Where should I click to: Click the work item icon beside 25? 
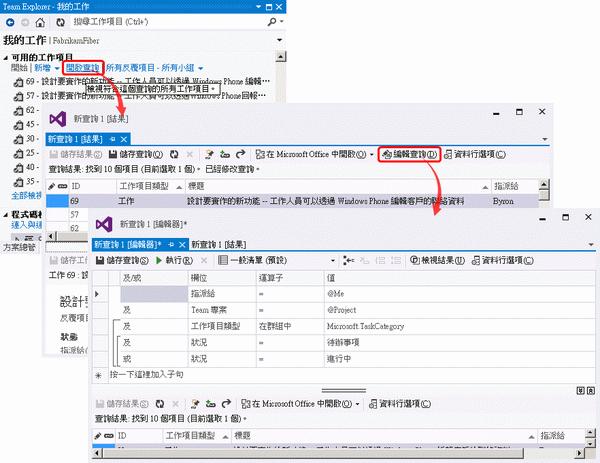18,153
